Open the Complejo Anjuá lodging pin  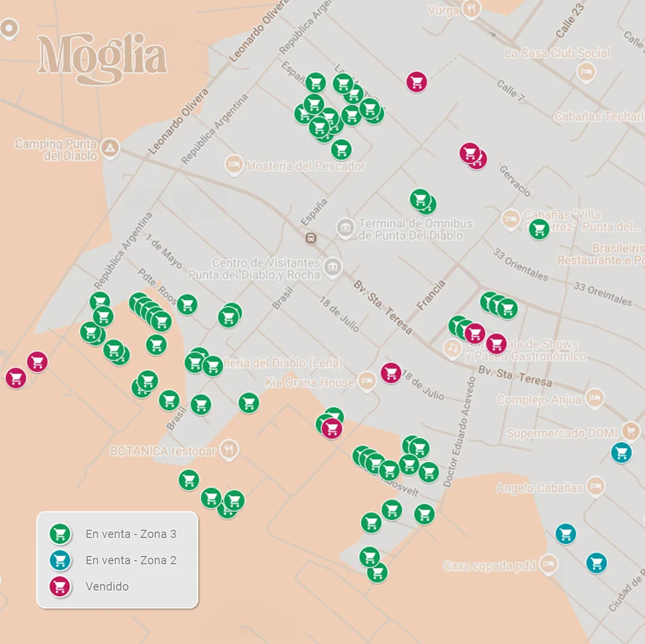click(594, 398)
